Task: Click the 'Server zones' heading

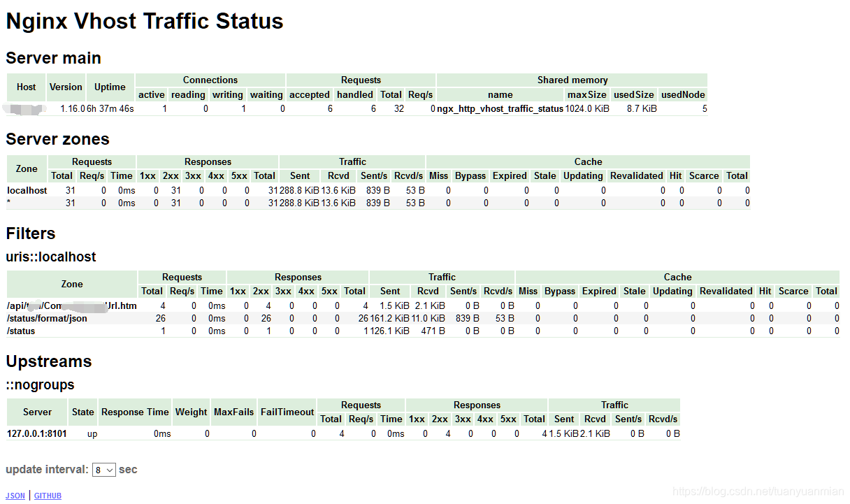Action: (x=57, y=139)
